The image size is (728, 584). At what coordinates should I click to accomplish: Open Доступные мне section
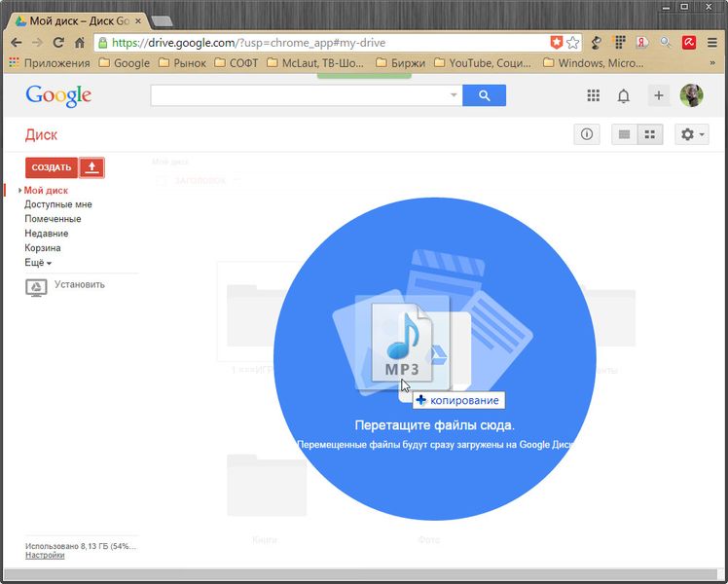[58, 204]
